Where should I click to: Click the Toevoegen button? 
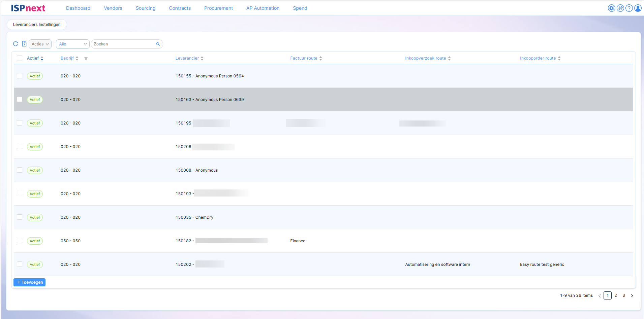[x=30, y=282]
